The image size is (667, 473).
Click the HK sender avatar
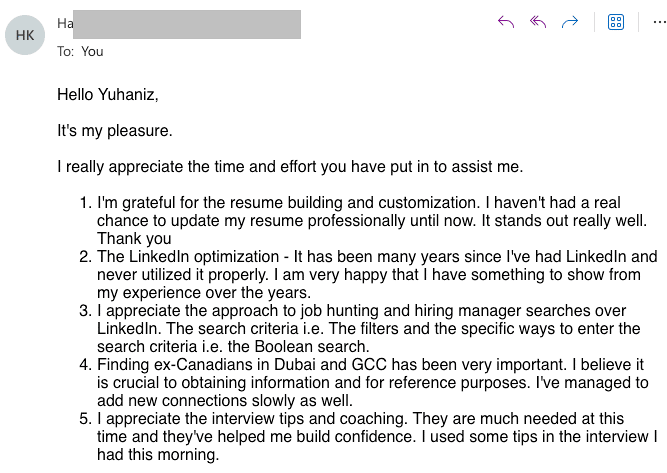25,33
